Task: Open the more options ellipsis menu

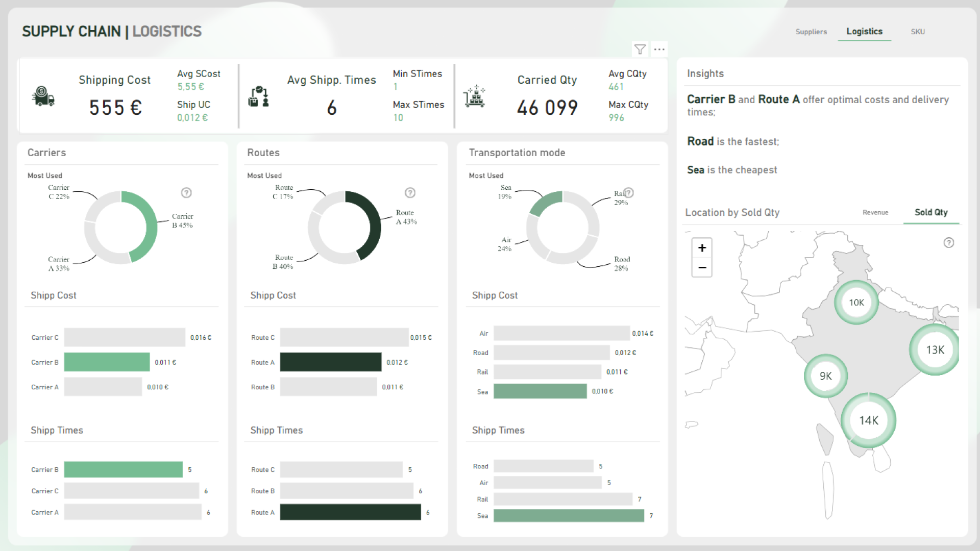Action: (659, 49)
